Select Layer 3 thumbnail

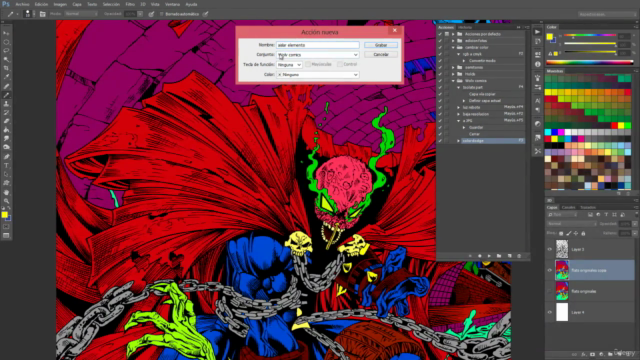(x=562, y=249)
